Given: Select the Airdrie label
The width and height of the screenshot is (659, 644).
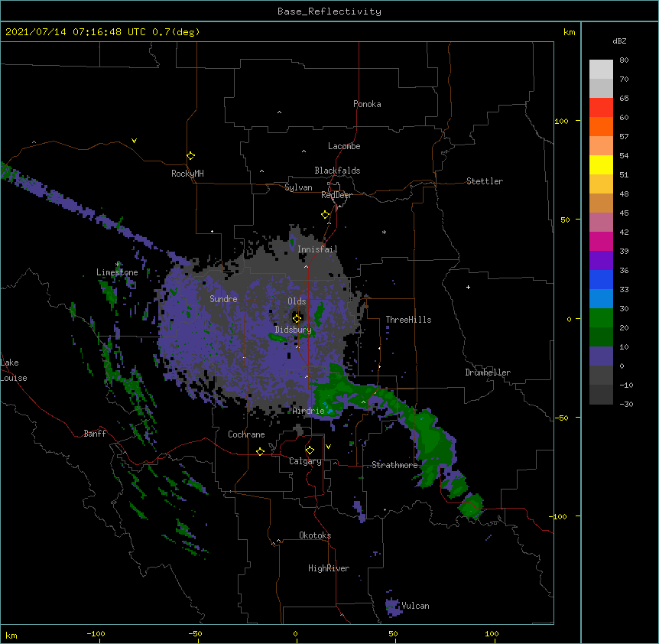Looking at the screenshot, I should (309, 411).
